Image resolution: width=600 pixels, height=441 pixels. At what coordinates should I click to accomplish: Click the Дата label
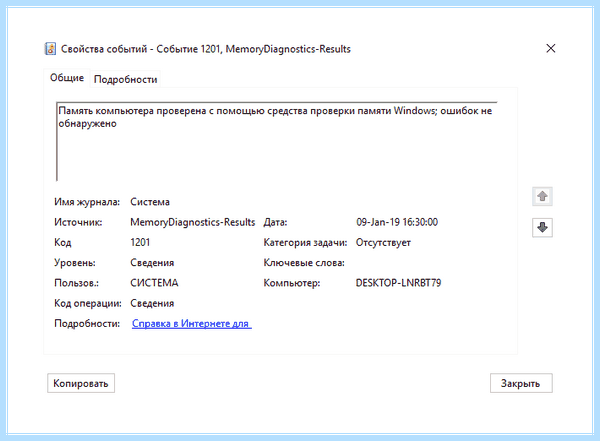pos(275,222)
